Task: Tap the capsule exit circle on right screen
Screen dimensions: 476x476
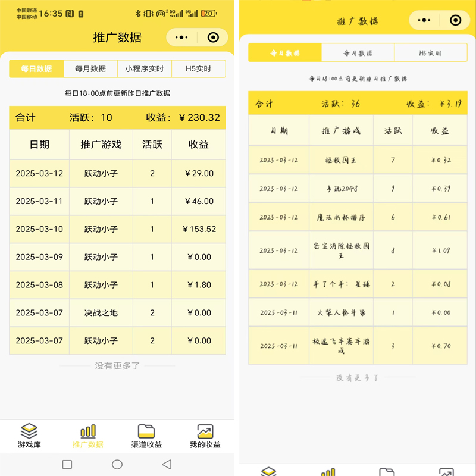Action: [455, 20]
